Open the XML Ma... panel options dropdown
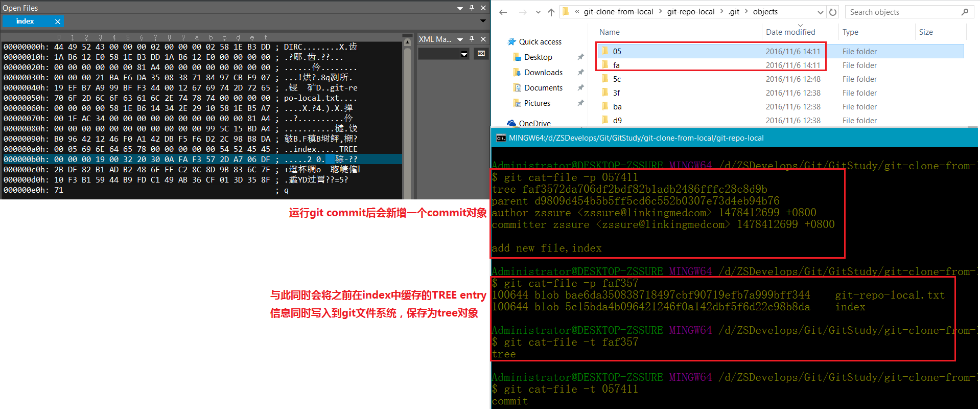The height and width of the screenshot is (409, 980). click(460, 39)
